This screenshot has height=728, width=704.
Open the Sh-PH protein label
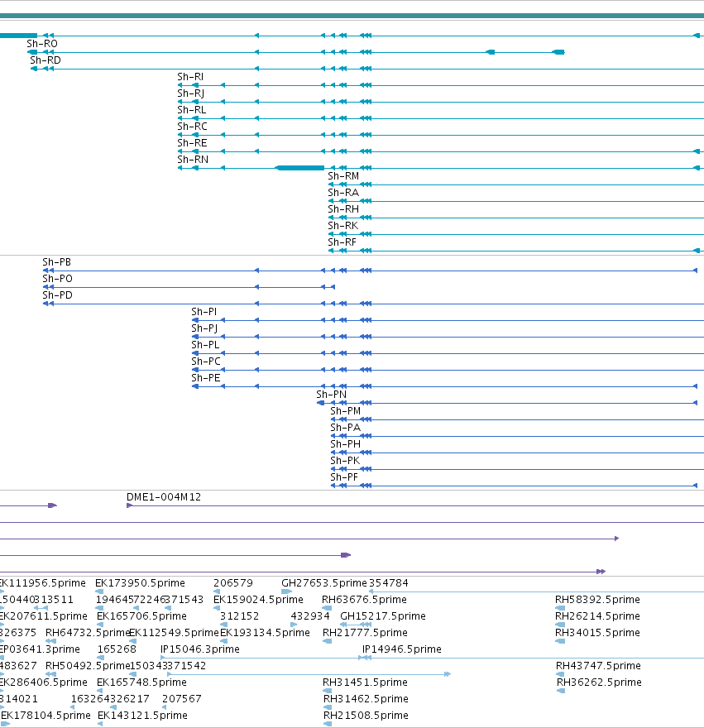click(346, 444)
